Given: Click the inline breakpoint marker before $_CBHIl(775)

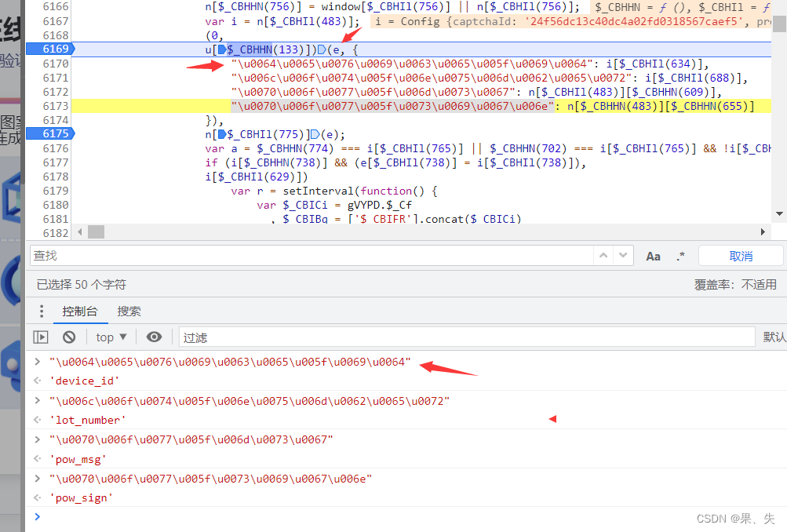Looking at the screenshot, I should pos(222,134).
